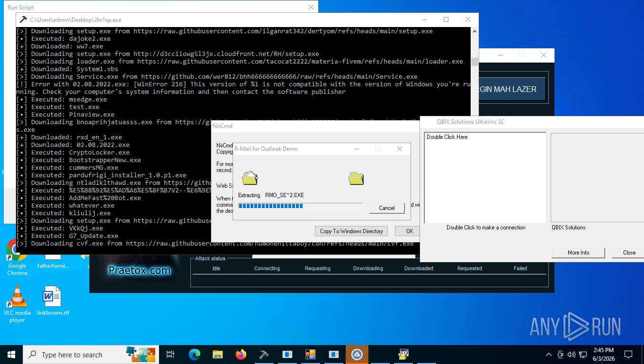The image size is (644, 364).
Task: Click the QBIX Solutions label text
Action: [568, 227]
